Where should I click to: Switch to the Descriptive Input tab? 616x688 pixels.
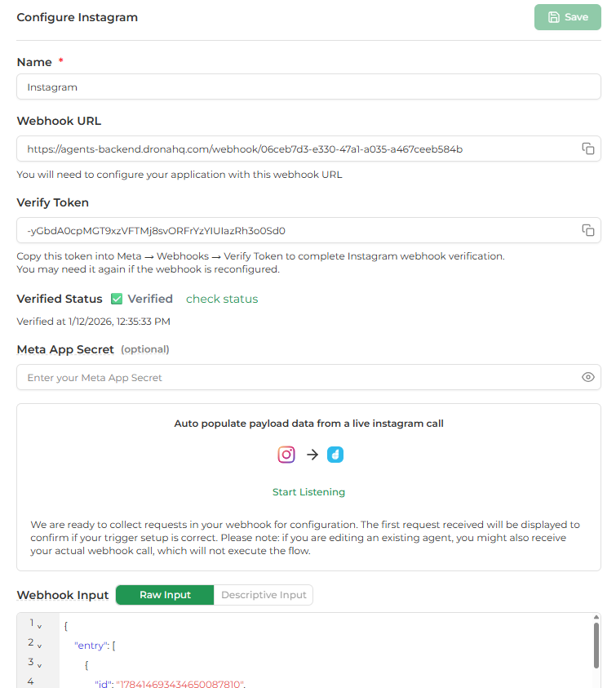point(263,595)
